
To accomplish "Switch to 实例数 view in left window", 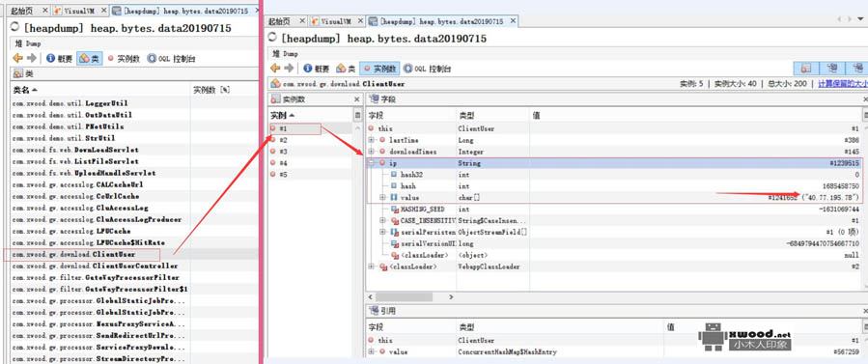I will 123,59.
